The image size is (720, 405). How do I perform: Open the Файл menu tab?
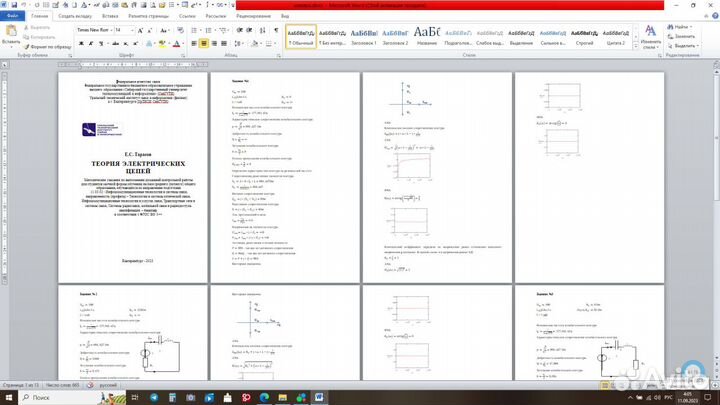tap(12, 17)
